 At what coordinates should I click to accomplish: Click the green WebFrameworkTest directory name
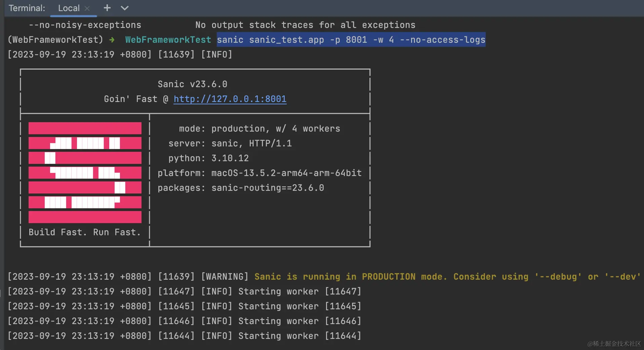pyautogui.click(x=168, y=40)
